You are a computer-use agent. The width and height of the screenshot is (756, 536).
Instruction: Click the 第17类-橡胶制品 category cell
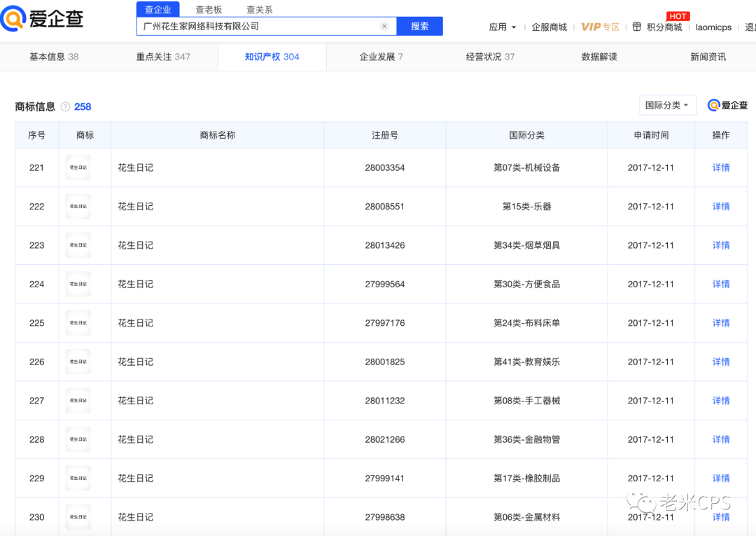coord(526,478)
